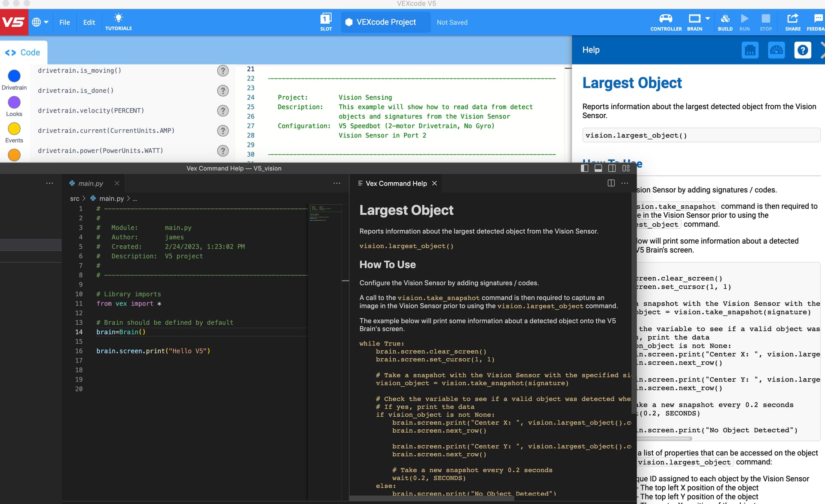Build the project with Build icon
Image resolution: width=825 pixels, height=504 pixels.
coord(725,22)
